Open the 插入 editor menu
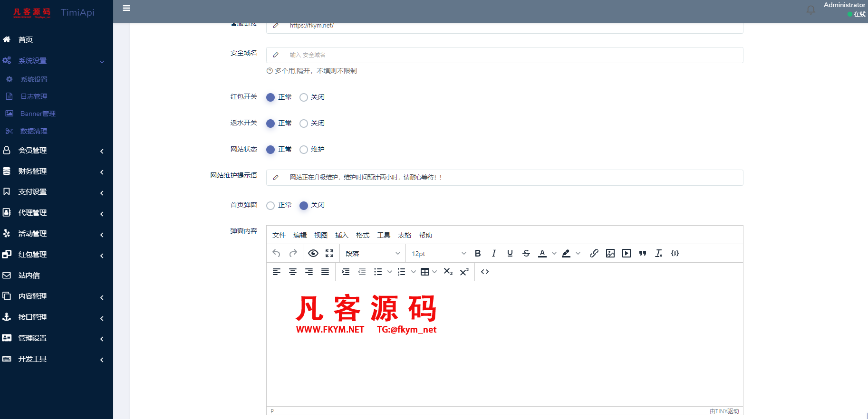Screen dimensions: 868x419 341,235
